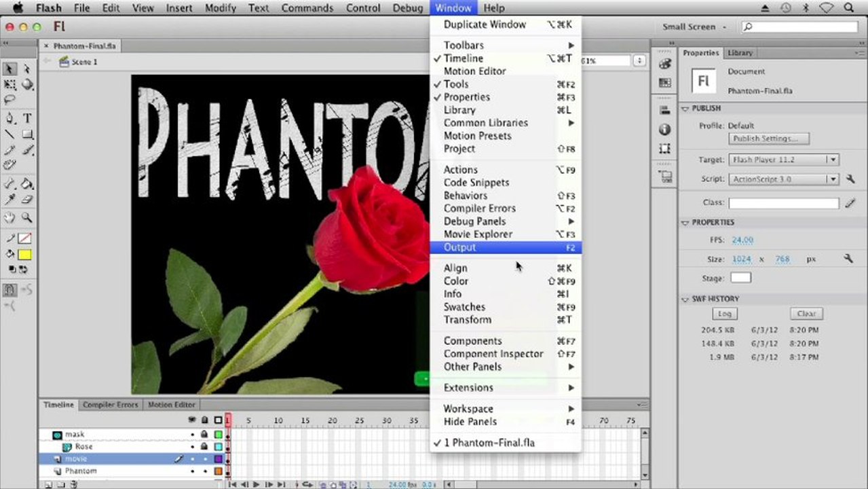Open the Script ActionScript dropdown

pos(784,179)
